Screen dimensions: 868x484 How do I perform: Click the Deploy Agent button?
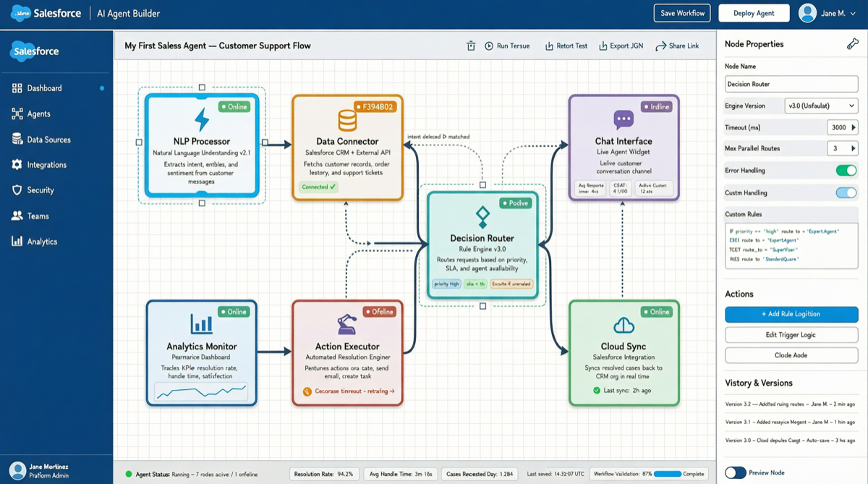point(754,13)
